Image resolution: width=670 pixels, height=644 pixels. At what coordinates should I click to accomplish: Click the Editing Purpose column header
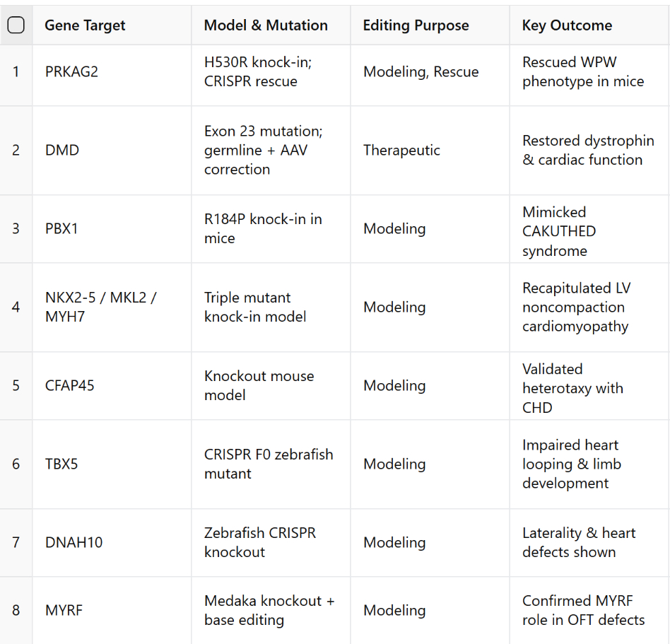click(416, 25)
